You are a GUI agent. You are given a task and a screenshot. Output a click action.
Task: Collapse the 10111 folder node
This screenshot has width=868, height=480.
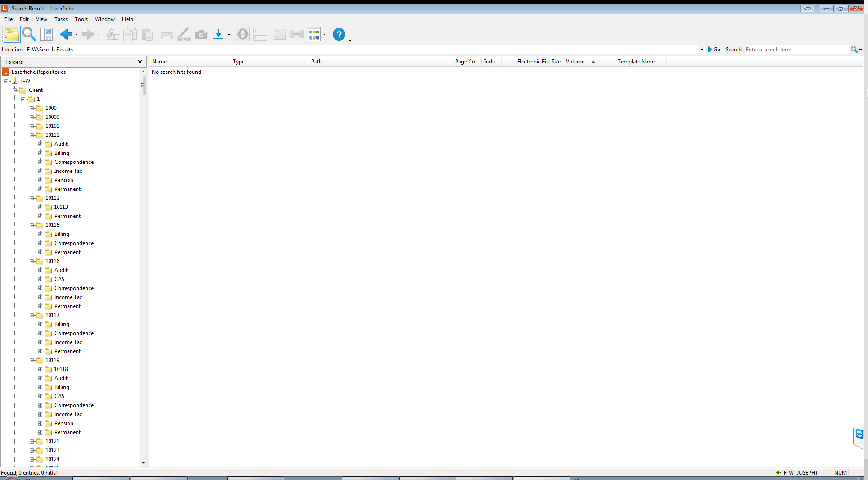tap(32, 135)
